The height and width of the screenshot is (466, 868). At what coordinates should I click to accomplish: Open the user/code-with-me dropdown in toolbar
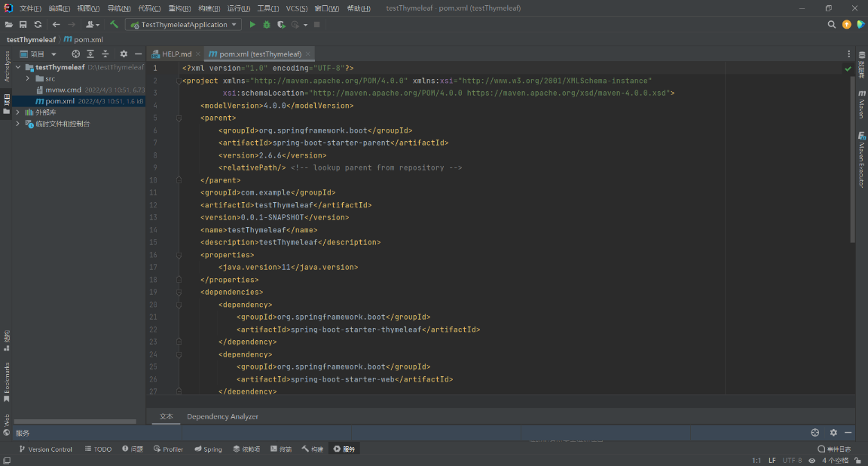[x=93, y=24]
